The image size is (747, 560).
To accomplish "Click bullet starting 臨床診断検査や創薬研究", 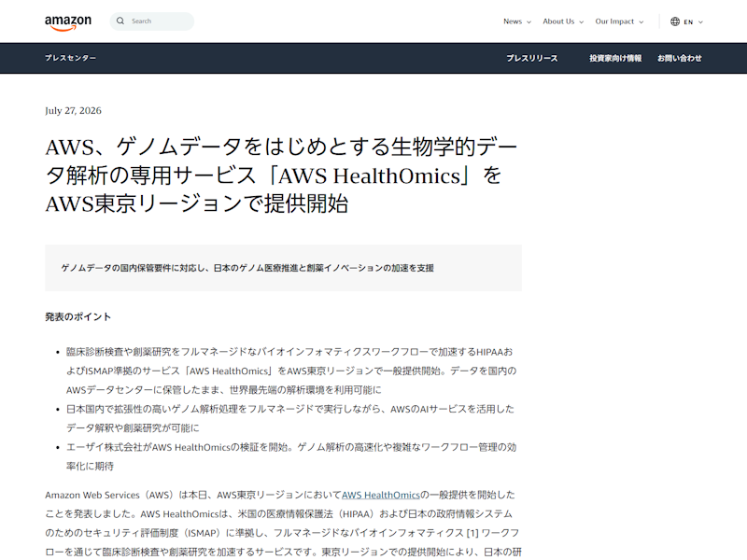I will (x=291, y=371).
